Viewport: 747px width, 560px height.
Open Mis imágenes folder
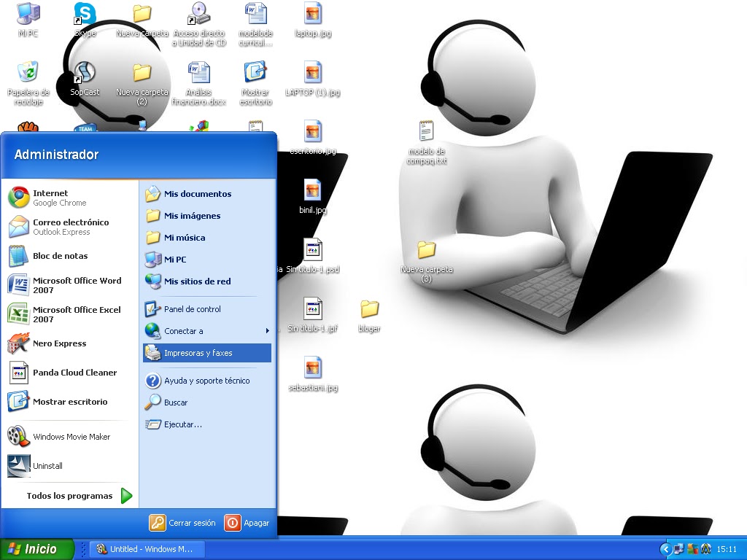coord(206,215)
